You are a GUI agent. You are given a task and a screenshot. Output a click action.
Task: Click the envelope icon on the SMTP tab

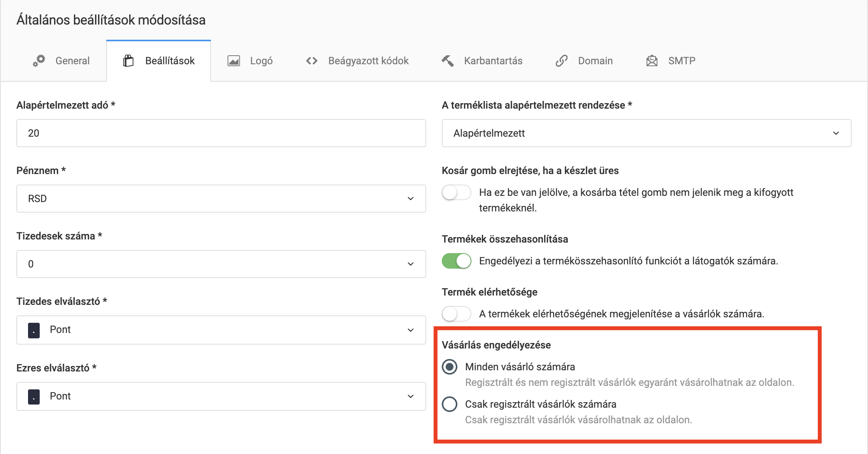651,61
